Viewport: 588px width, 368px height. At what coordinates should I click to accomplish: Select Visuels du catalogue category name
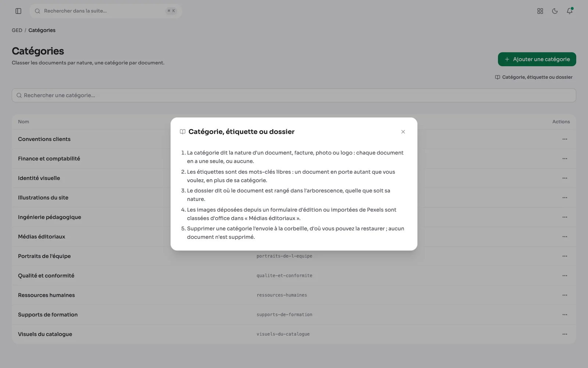click(x=45, y=334)
